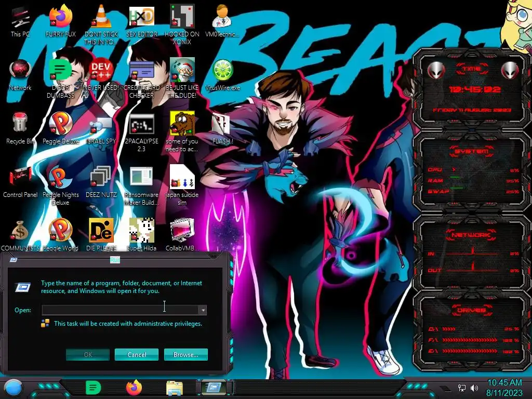Open the HxD SEX EDITOR shortcut
Viewport: 532px width, 399px height.
click(141, 20)
